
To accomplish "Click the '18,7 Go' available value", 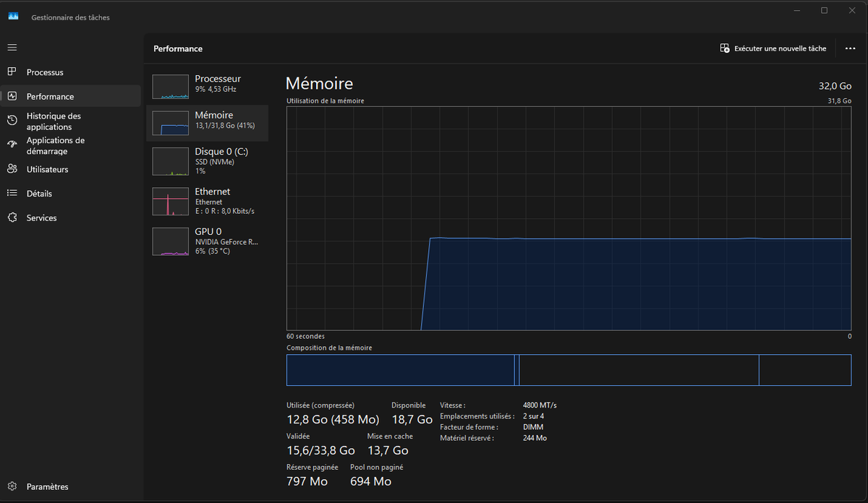I will pos(412,419).
